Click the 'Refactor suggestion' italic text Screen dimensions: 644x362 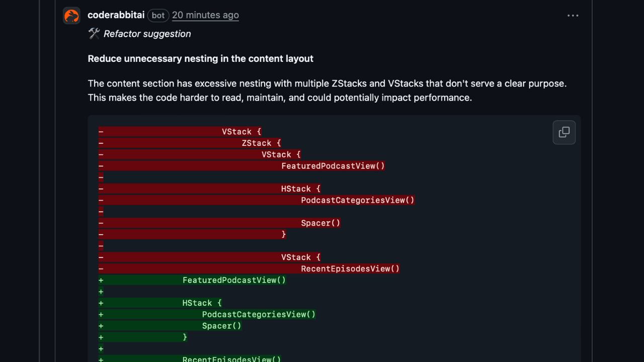coord(147,34)
